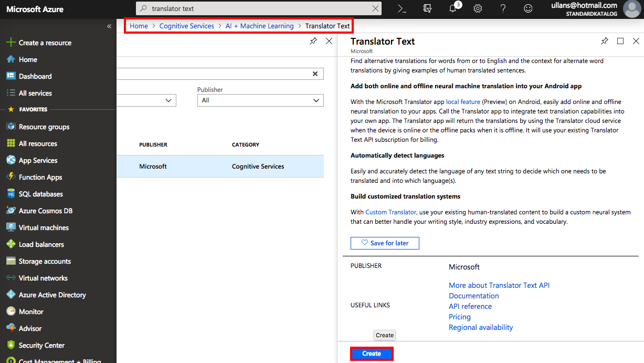Open the feedback smiley icon
This screenshot has width=644, height=363.
coord(528,8)
